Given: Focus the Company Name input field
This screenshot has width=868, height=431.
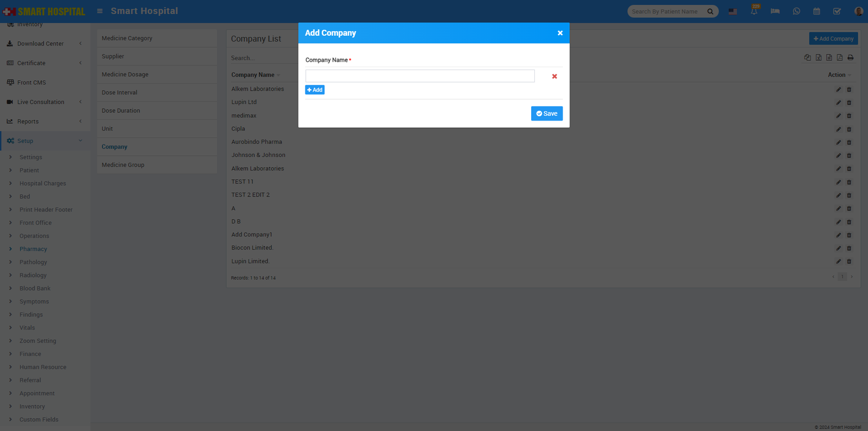Looking at the screenshot, I should [420, 76].
